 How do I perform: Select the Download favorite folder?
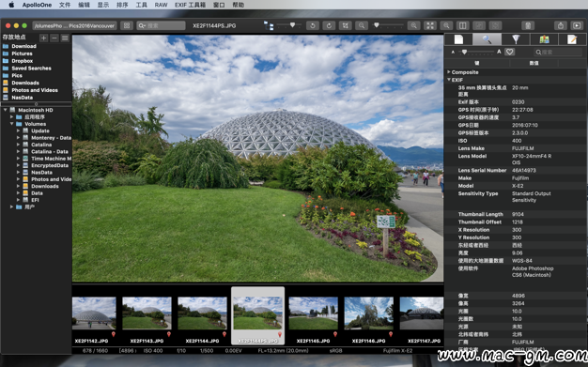[23, 46]
